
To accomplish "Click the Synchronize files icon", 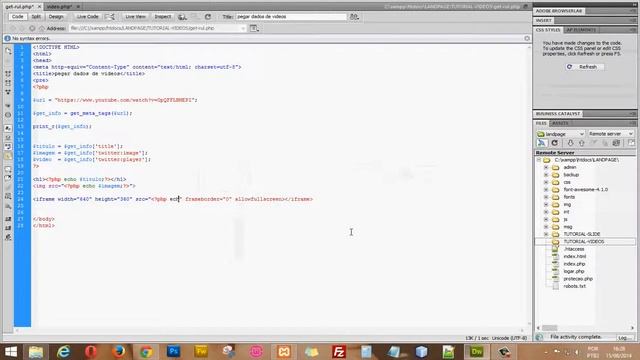I will click(x=616, y=143).
